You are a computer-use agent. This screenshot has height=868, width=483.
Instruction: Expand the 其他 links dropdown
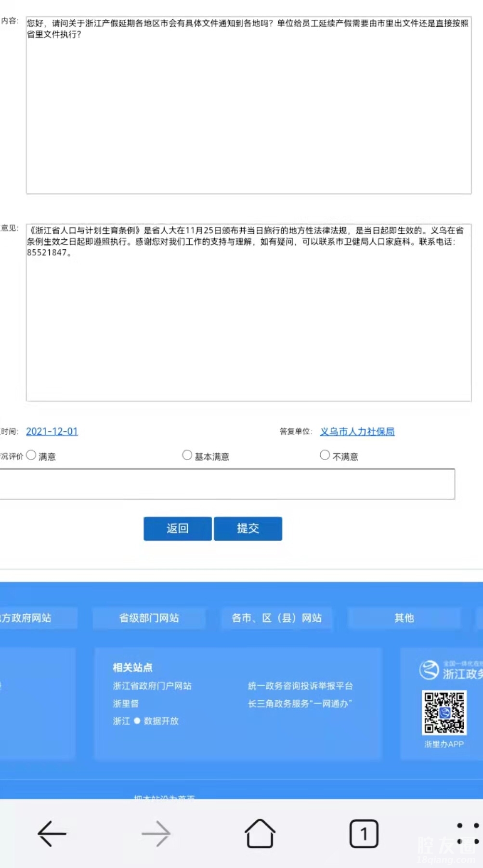pyautogui.click(x=404, y=618)
